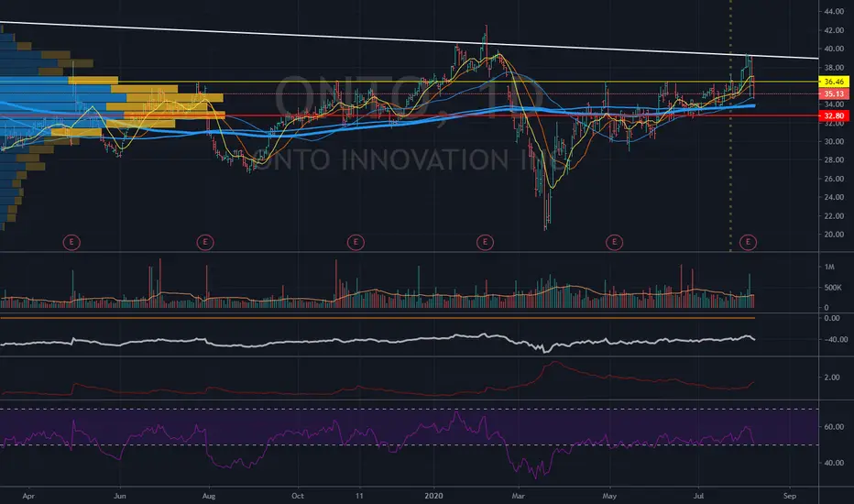Click the 22.00 price axis value
854x504 pixels.
834,216
